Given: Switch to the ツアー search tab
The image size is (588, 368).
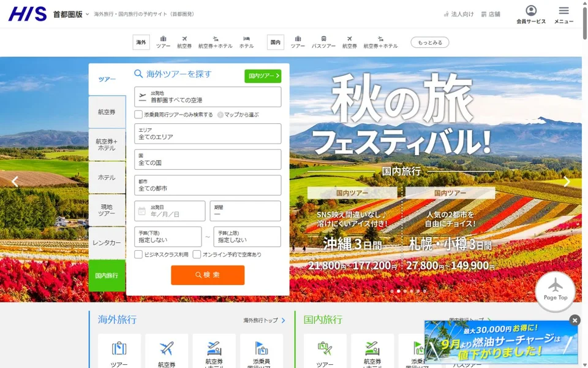Looking at the screenshot, I should tap(107, 79).
